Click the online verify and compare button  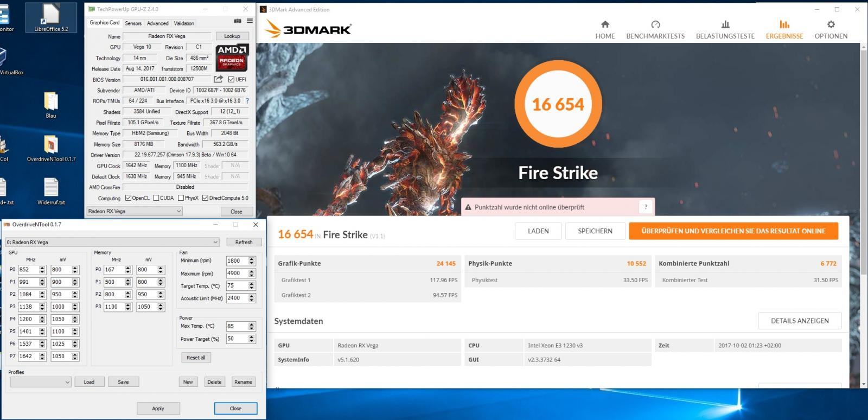coord(733,231)
